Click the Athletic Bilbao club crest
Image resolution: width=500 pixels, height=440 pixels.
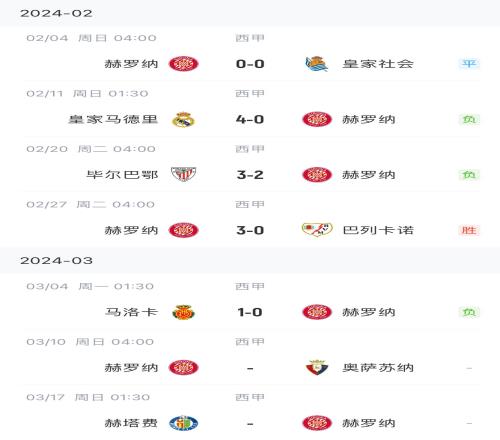click(183, 174)
